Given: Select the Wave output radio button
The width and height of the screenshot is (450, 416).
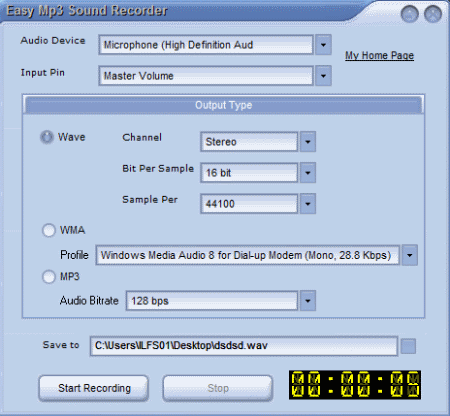Looking at the screenshot, I should 47,137.
